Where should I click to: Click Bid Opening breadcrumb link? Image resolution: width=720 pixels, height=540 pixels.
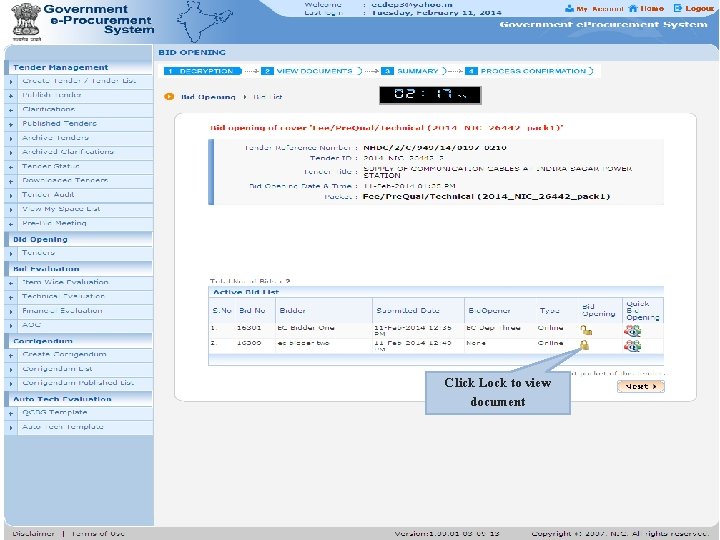[208, 97]
